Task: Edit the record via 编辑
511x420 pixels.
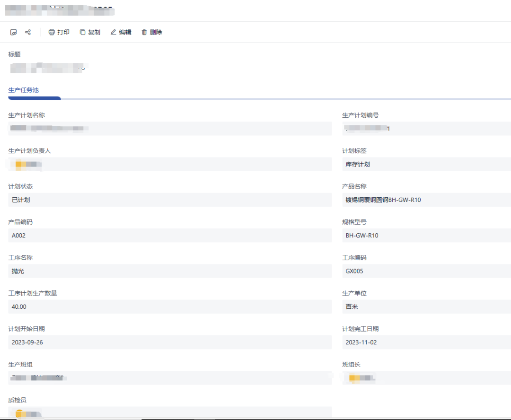Action: [121, 32]
